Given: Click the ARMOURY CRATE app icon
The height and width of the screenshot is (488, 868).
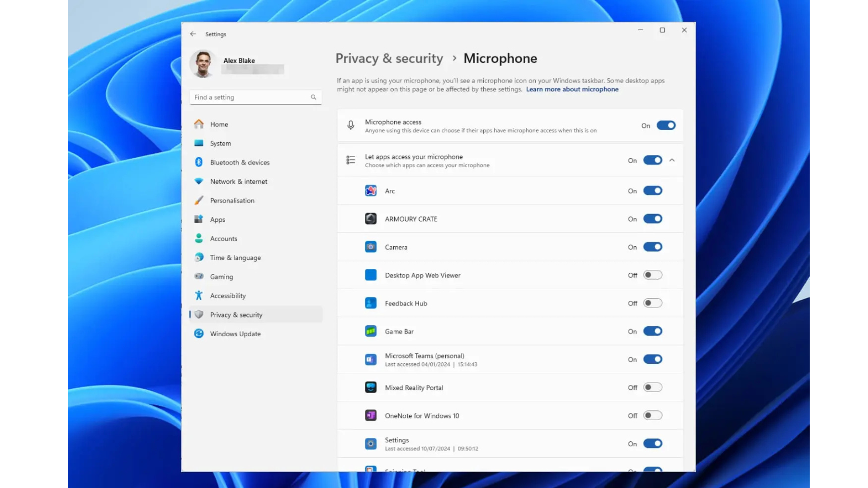Looking at the screenshot, I should click(371, 219).
